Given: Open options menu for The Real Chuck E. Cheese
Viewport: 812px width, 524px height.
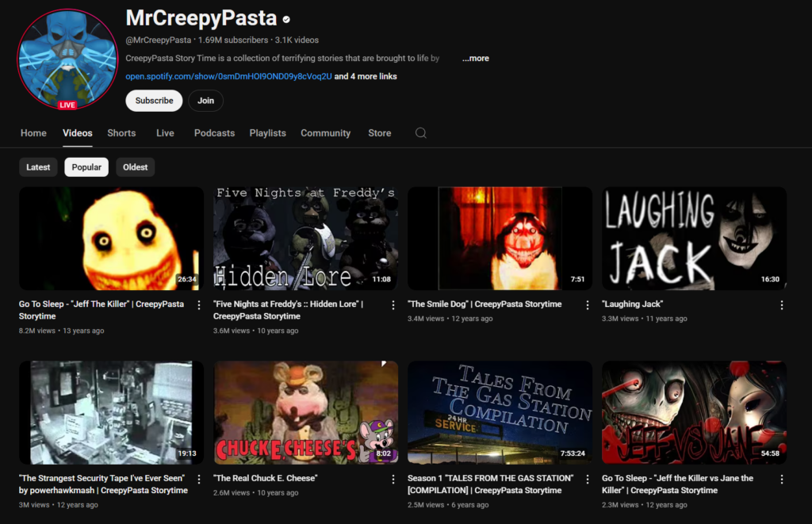Looking at the screenshot, I should point(393,480).
